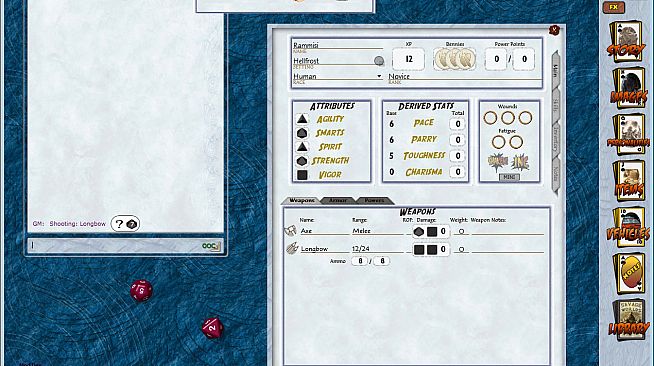Click the second damage die for Longbow
Image resolution: width=654 pixels, height=366 pixels.
pyautogui.click(x=432, y=249)
